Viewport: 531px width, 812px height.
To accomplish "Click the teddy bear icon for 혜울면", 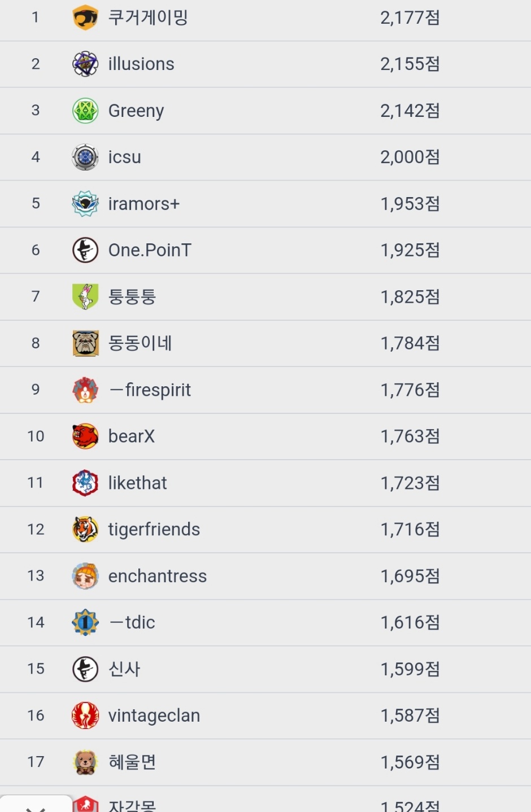I will coord(85,762).
